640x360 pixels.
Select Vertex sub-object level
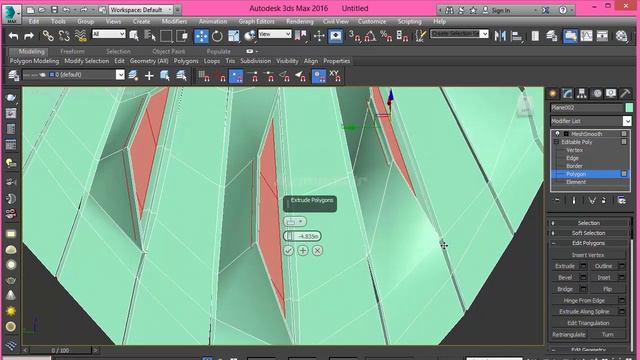(574, 150)
